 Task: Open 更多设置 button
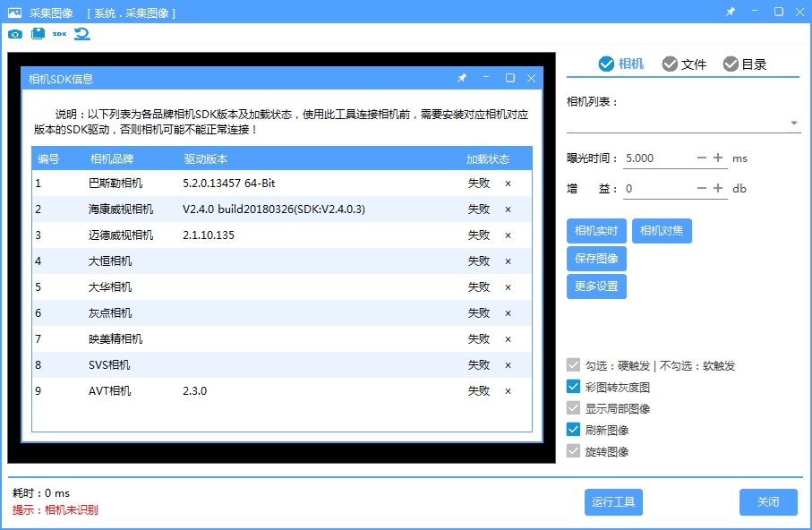[x=596, y=286]
